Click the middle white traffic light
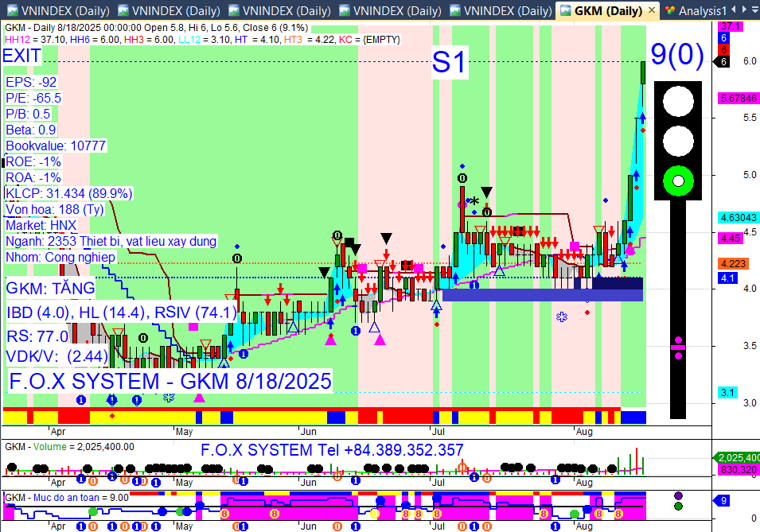760x532 pixels. click(677, 141)
